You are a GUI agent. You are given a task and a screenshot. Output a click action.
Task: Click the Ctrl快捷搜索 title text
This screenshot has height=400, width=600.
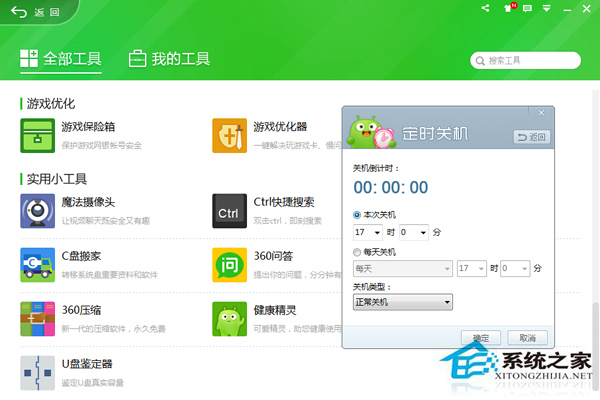tap(284, 202)
